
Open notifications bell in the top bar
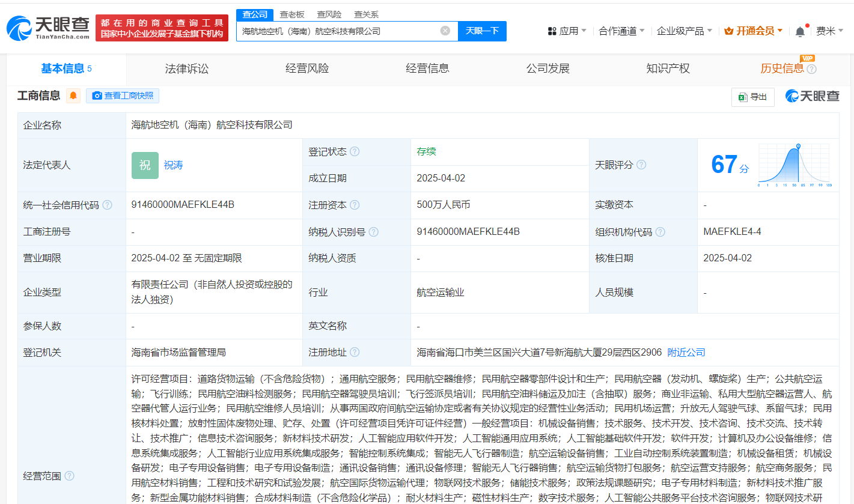point(800,31)
